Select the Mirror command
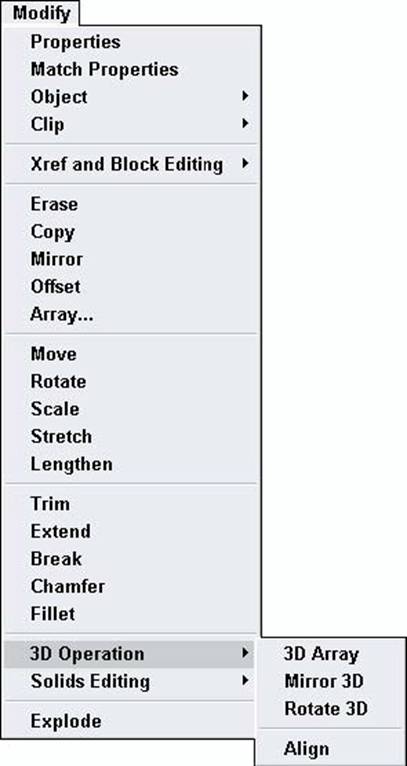The width and height of the screenshot is (407, 766). (130, 259)
